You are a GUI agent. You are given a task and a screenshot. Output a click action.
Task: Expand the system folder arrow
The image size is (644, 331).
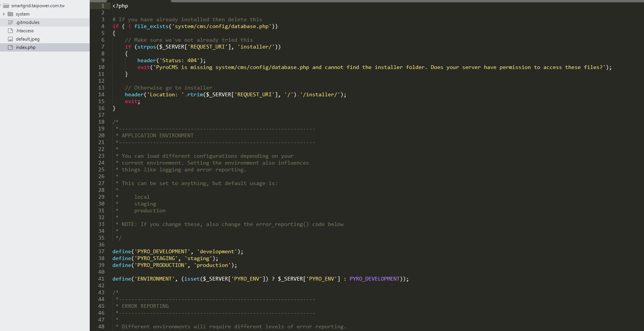pyautogui.click(x=4, y=14)
